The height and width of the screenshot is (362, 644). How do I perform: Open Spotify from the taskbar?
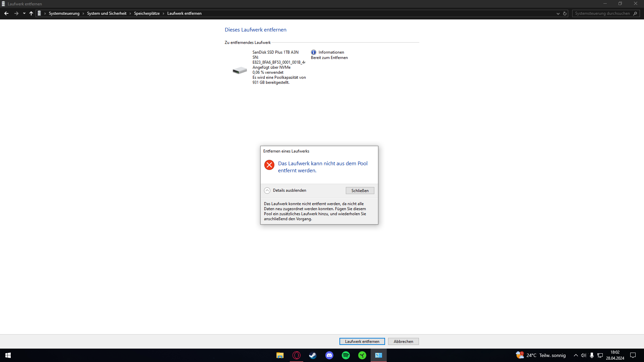click(345, 355)
